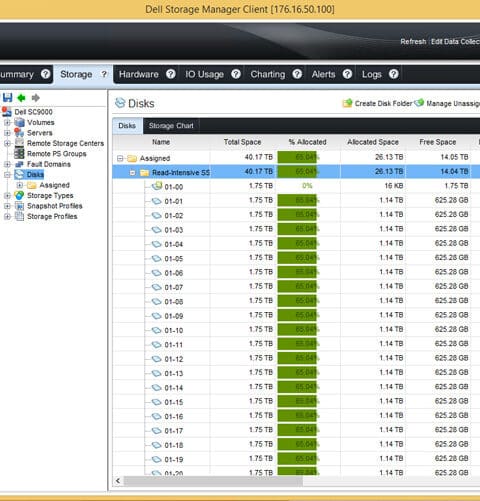Click the Create Disk Folder icon
Viewport: 480px width, 501px height.
(x=347, y=103)
